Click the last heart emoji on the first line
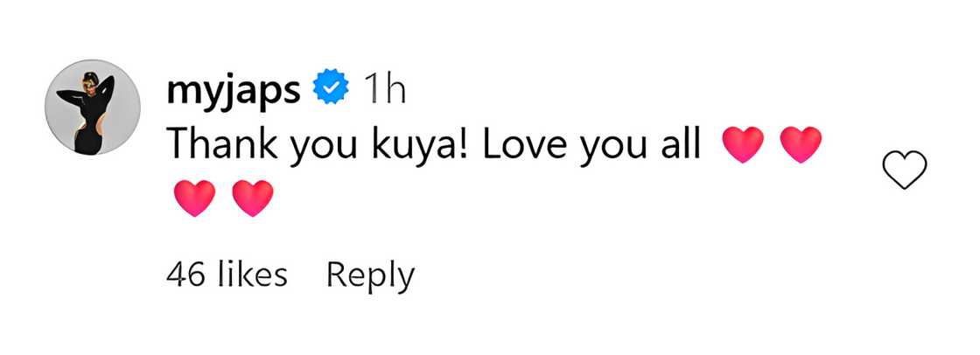980x355 pixels. [801, 145]
